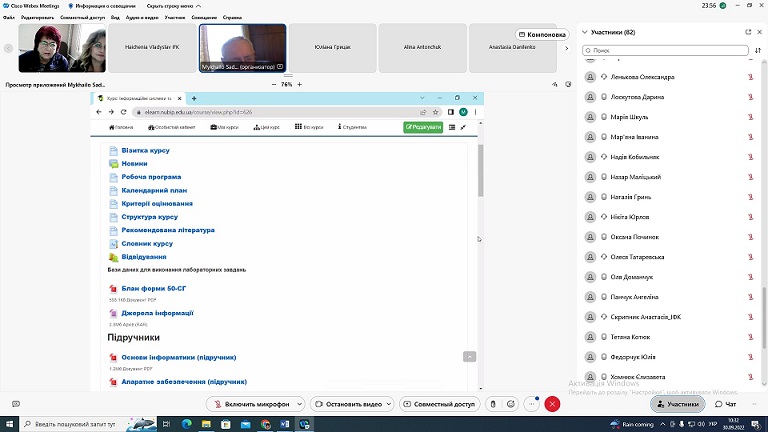Open Відвідування attendance link
Screen dimensions: 768x432
coord(144,257)
